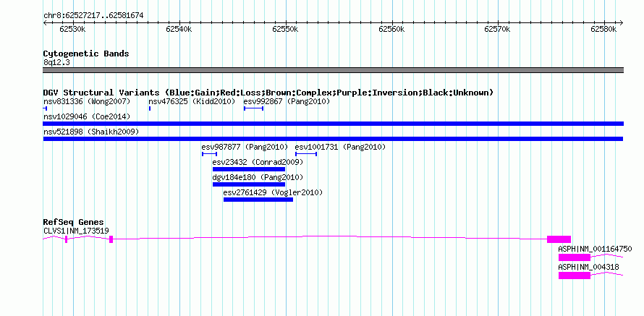Click the 62580k ruler tick label

(x=603, y=29)
